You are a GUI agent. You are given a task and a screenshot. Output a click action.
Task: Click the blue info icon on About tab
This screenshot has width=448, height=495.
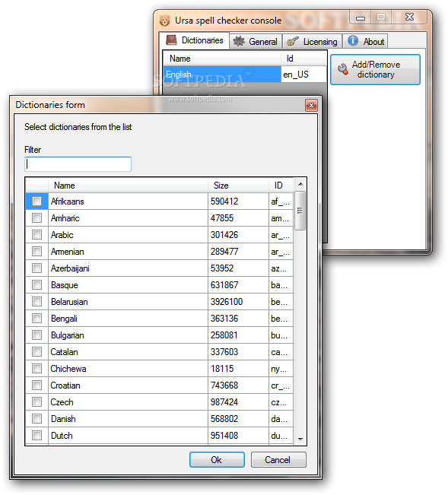tap(353, 41)
